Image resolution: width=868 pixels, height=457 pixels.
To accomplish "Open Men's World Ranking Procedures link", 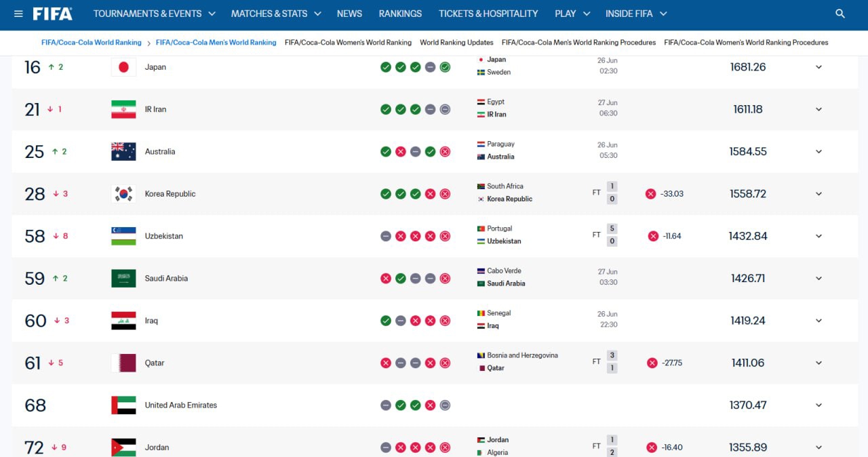I will (578, 42).
